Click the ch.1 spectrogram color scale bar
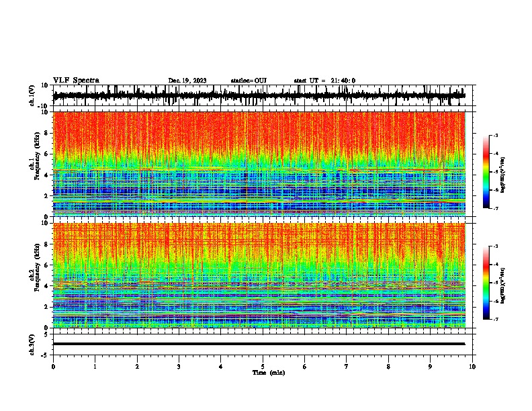 click(x=486, y=172)
